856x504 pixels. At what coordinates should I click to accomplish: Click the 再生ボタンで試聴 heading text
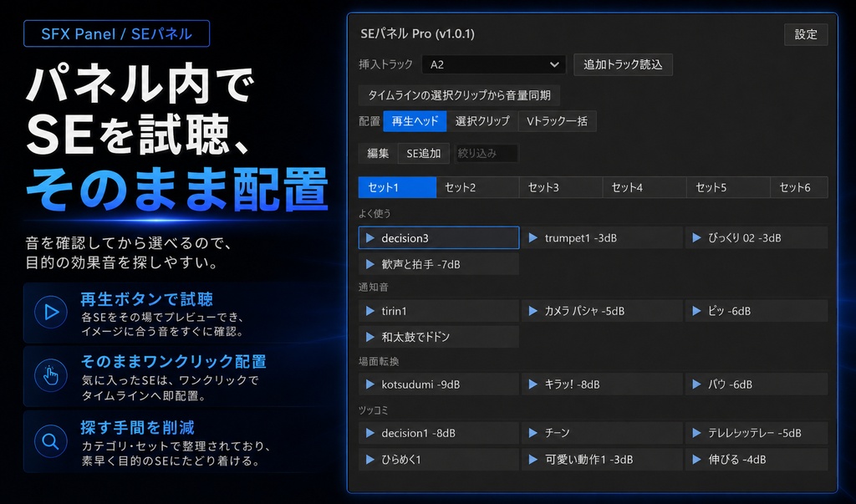pyautogui.click(x=147, y=299)
